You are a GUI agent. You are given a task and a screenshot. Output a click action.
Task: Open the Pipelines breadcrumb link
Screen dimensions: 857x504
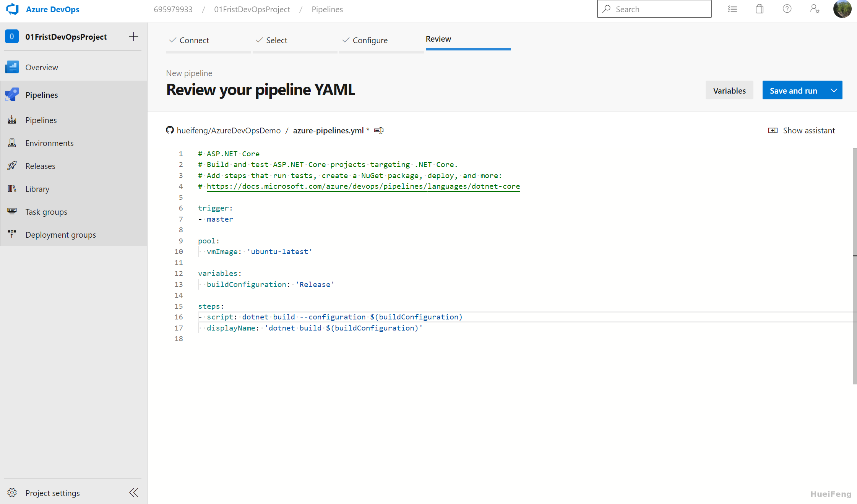[327, 9]
